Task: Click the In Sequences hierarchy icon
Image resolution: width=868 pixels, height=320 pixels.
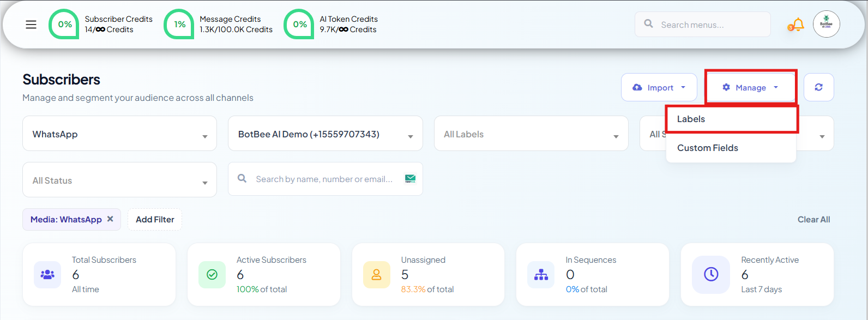Action: pos(541,275)
